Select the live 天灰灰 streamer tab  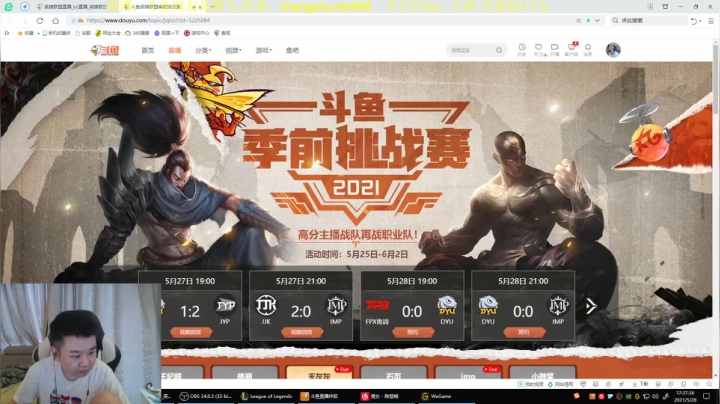pos(319,373)
